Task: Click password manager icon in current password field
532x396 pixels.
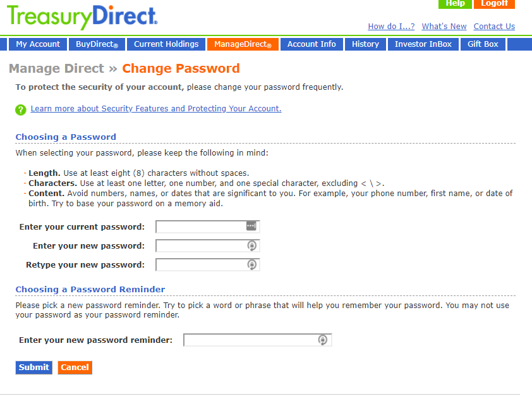Action: (x=251, y=226)
